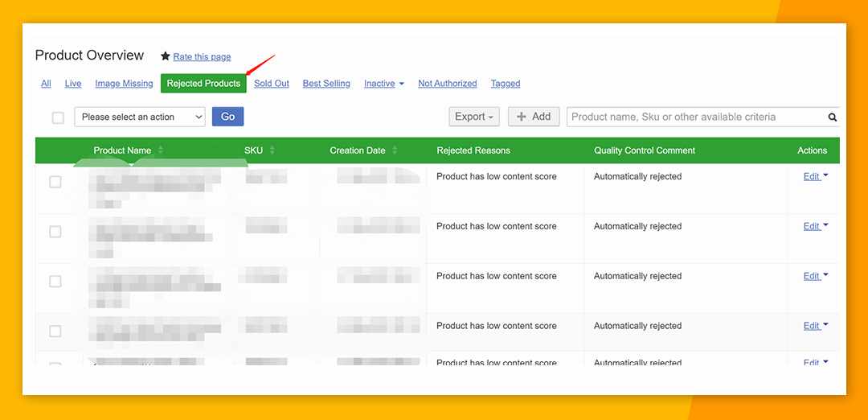Sort by Product Name column arrows
Viewport: 868px width, 420px height.
click(x=161, y=150)
